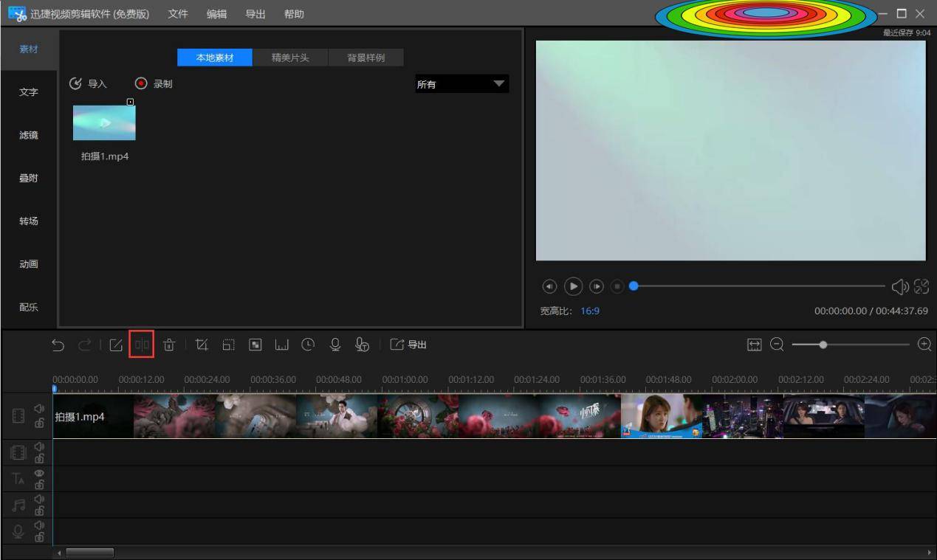Open the 文件 menu
The image size is (937, 560).
point(178,14)
